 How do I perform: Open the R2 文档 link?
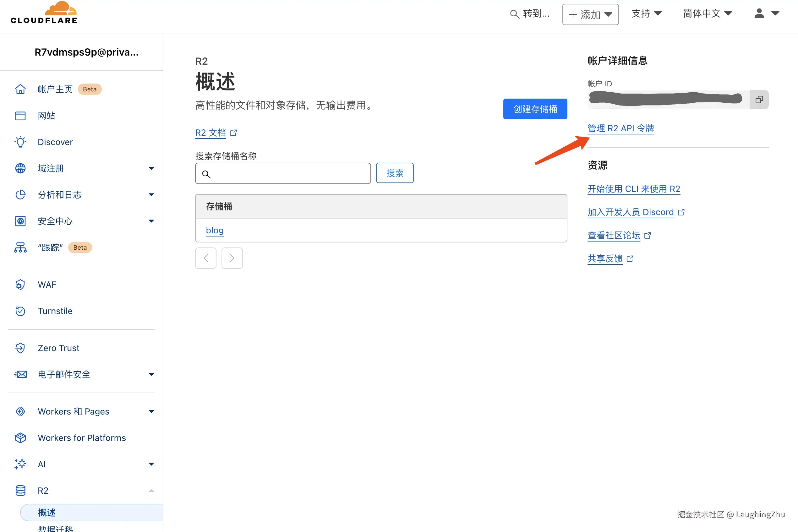click(210, 133)
